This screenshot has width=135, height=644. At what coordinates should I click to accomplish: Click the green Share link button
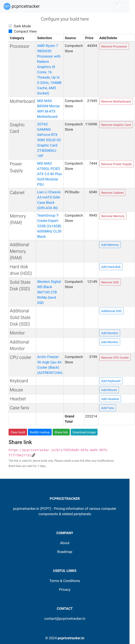(61, 432)
